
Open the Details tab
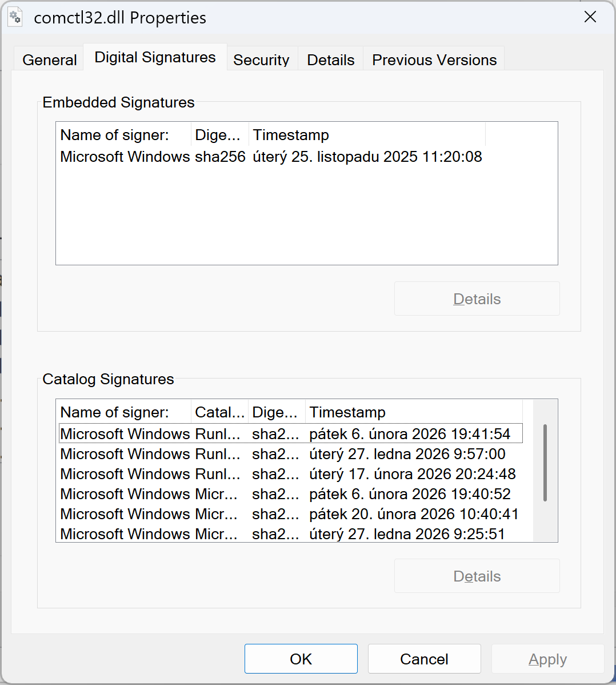click(x=330, y=59)
